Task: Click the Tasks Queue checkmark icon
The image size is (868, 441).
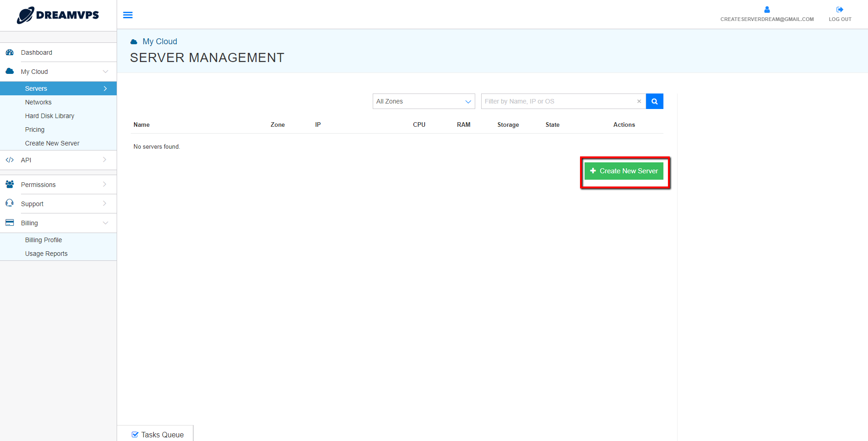Action: [135, 435]
